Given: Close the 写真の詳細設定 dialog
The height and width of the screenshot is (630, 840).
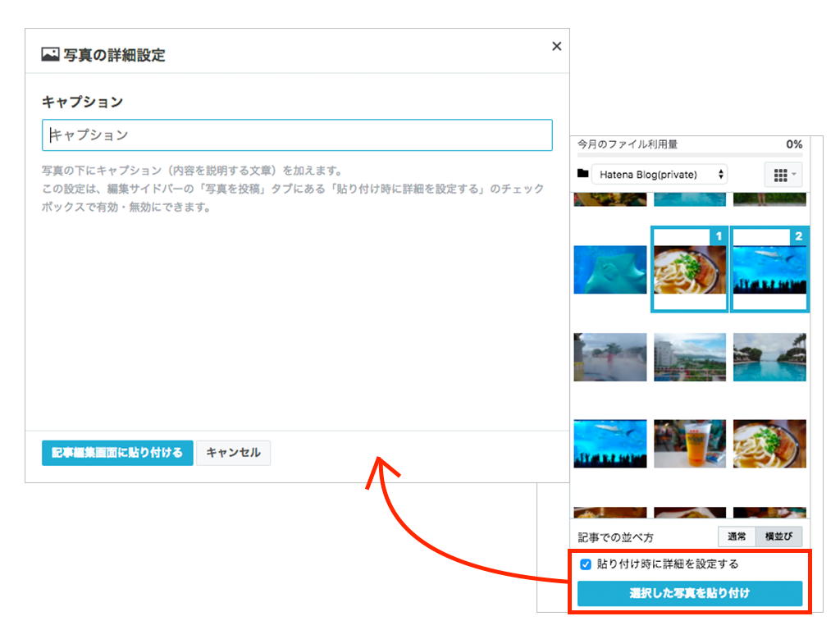Looking at the screenshot, I should (x=557, y=47).
